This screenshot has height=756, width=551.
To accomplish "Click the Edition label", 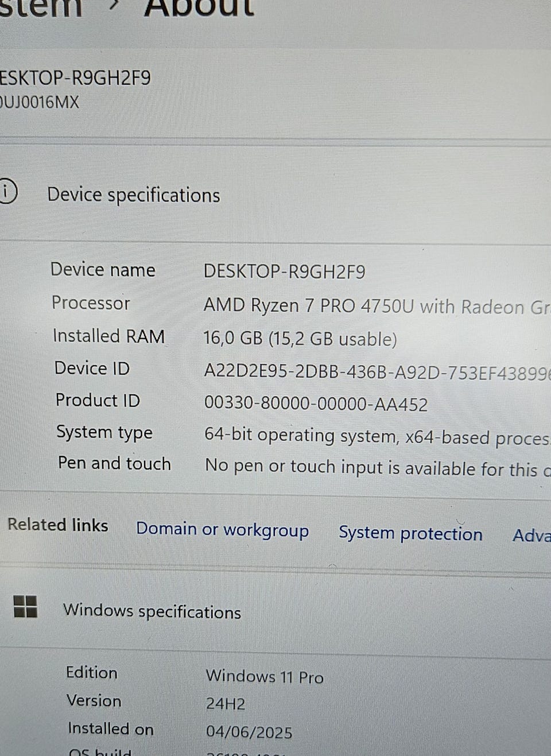I will click(x=92, y=672).
